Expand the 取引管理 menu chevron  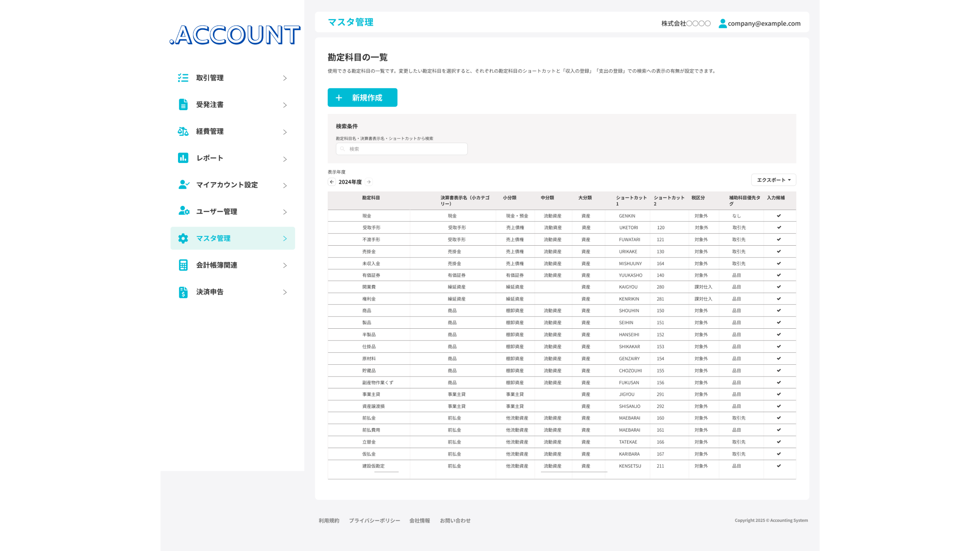point(285,78)
